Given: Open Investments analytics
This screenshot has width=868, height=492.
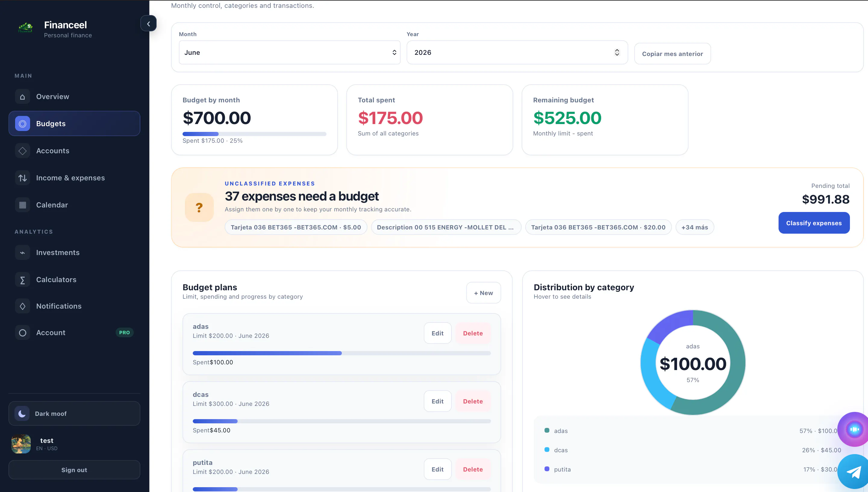Looking at the screenshot, I should tap(74, 252).
